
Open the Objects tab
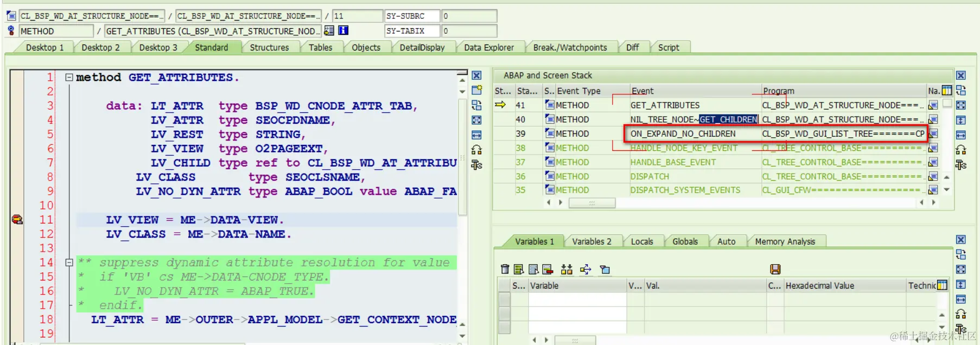[366, 47]
